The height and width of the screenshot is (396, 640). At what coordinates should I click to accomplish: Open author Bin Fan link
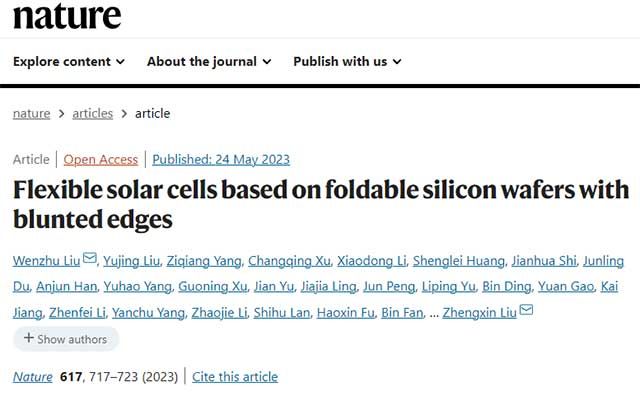(x=402, y=313)
